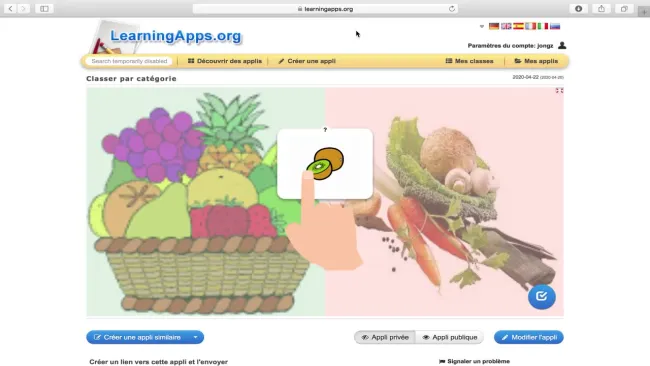Image resolution: width=650 pixels, height=366 pixels.
Task: Check answers with blue checkmark button
Action: pyautogui.click(x=541, y=296)
